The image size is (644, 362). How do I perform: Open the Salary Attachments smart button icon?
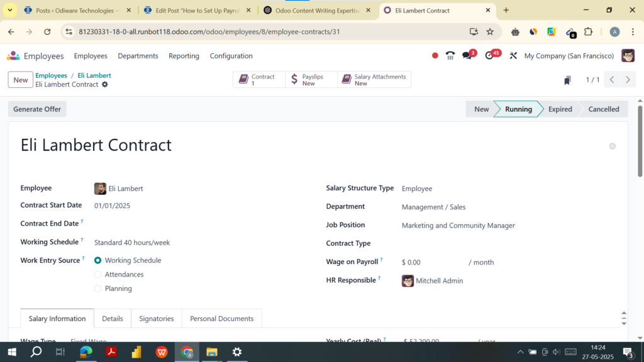click(x=346, y=78)
